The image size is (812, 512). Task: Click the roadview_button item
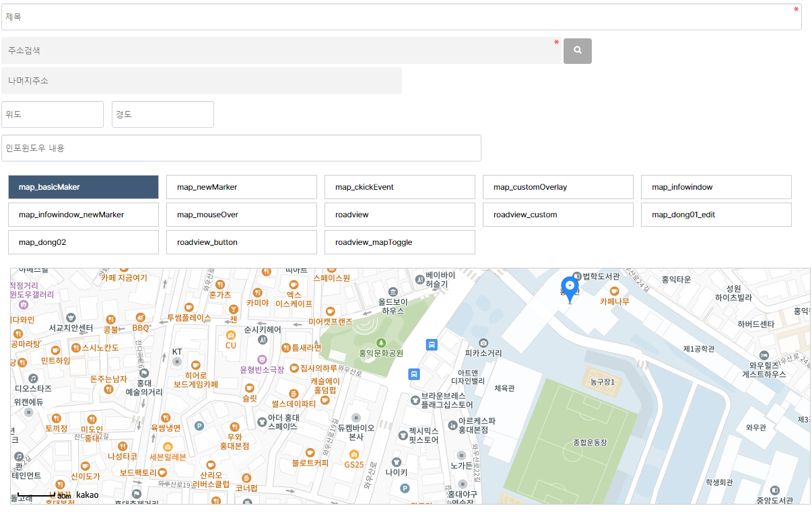241,242
